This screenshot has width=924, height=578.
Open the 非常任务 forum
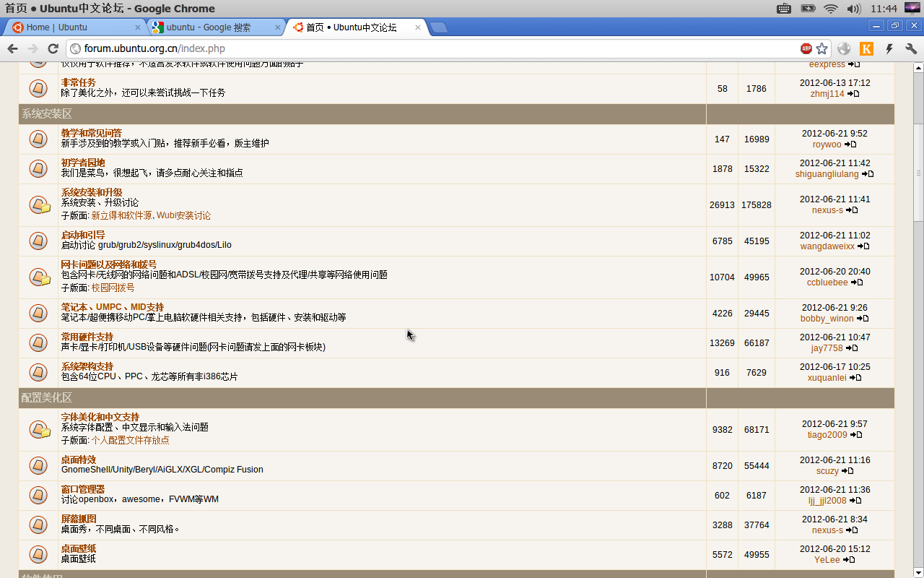click(x=78, y=82)
